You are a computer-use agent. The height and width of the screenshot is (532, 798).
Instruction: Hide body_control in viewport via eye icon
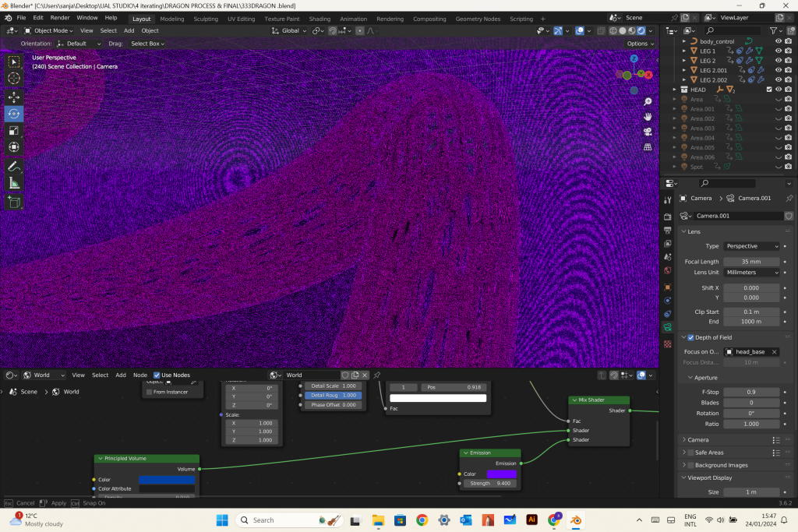(779, 41)
